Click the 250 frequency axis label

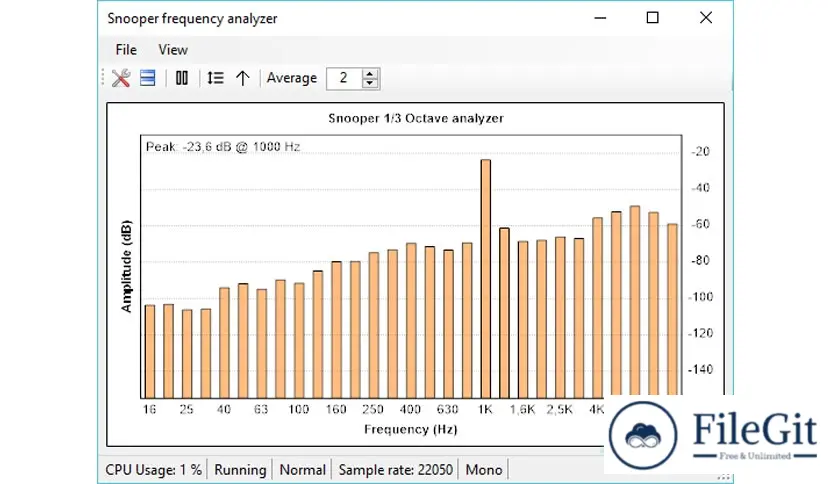[x=373, y=409]
